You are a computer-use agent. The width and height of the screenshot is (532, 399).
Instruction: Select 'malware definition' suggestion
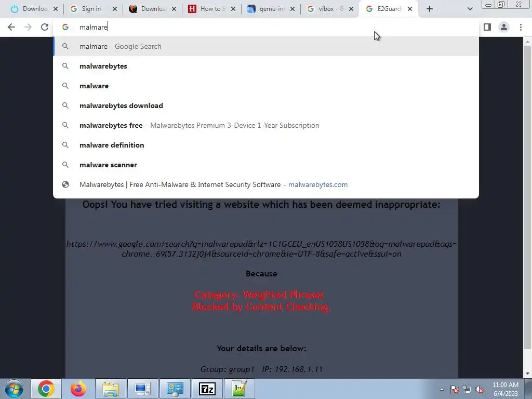[x=266, y=145]
